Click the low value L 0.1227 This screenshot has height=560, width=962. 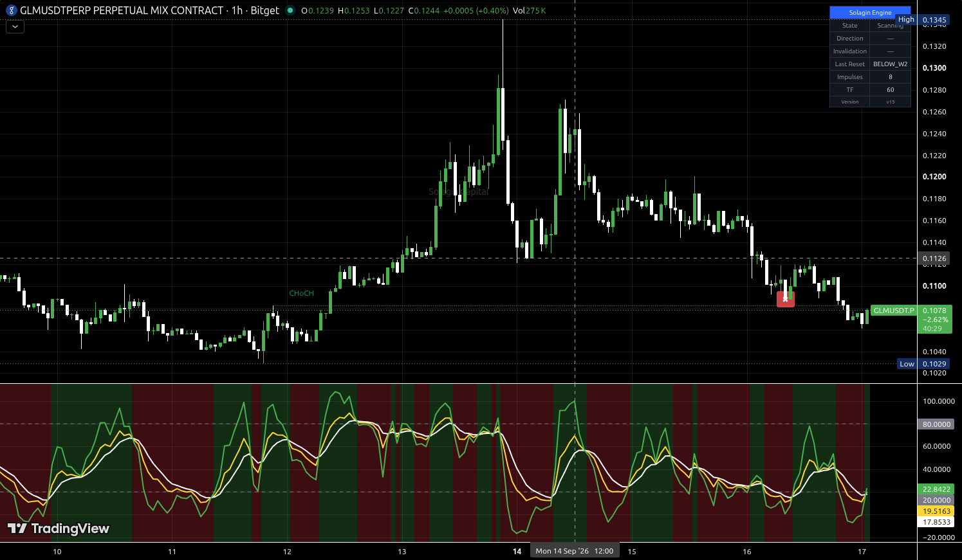[x=389, y=11]
